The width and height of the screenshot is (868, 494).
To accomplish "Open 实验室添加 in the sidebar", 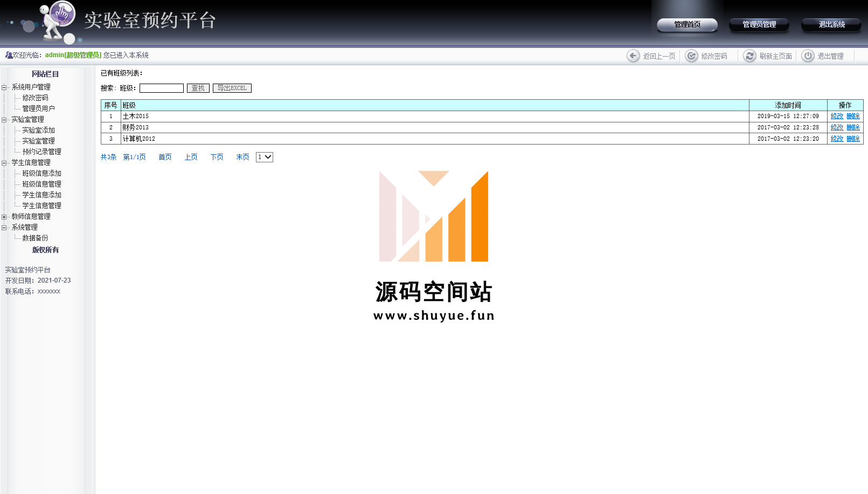I will (x=38, y=130).
